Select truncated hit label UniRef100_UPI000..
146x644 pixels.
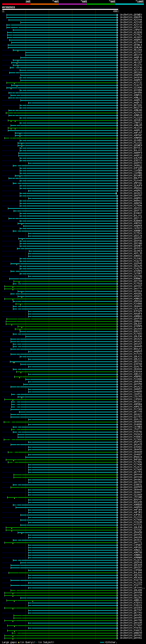coord(132,588)
